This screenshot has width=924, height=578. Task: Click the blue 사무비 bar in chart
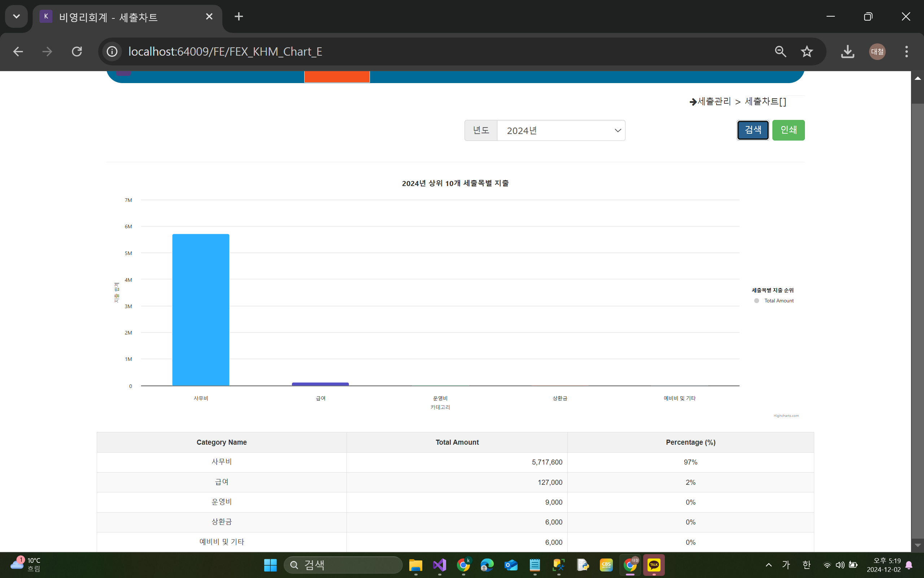coord(200,310)
